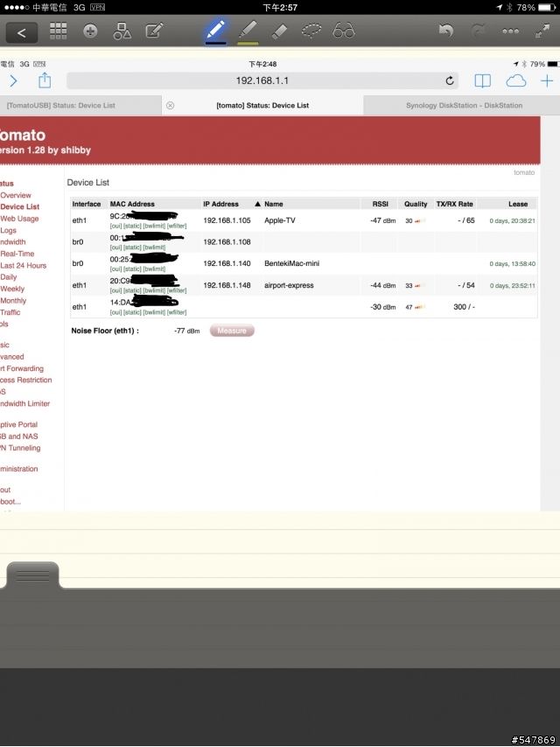
Task: Switch to the Synology DiskStation tab
Action: (464, 105)
